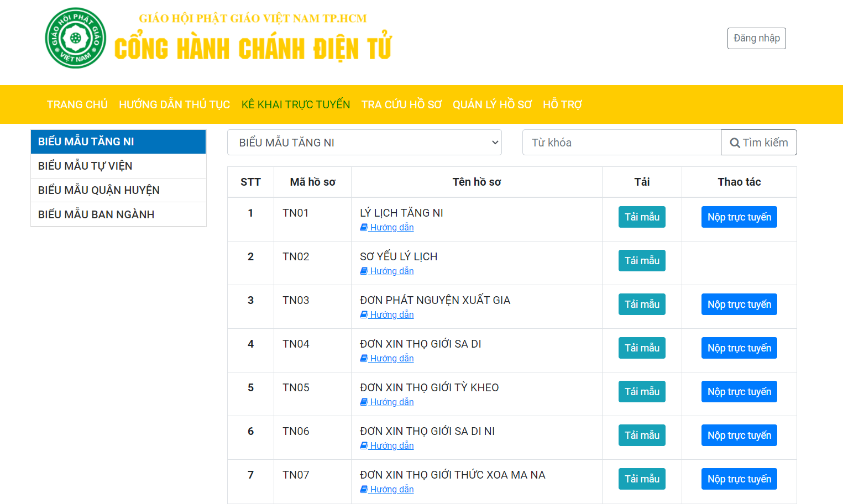
Task: Go to the TRA CỨU HỒ SƠ menu
Action: coord(401,104)
